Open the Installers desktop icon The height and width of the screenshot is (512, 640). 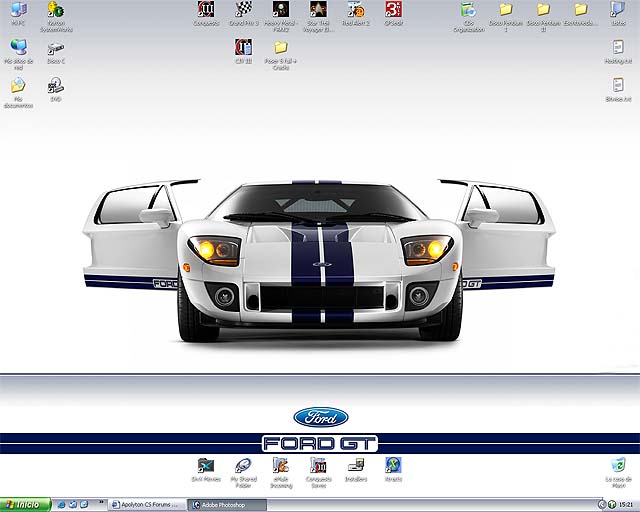pos(356,465)
